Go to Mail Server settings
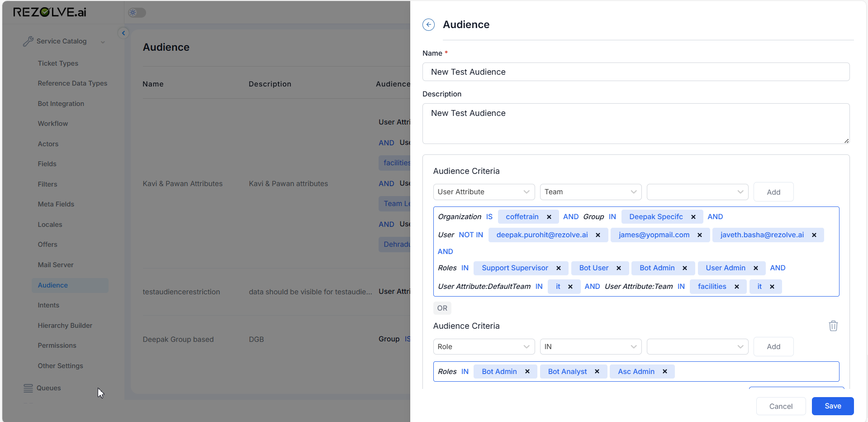 coord(56,265)
